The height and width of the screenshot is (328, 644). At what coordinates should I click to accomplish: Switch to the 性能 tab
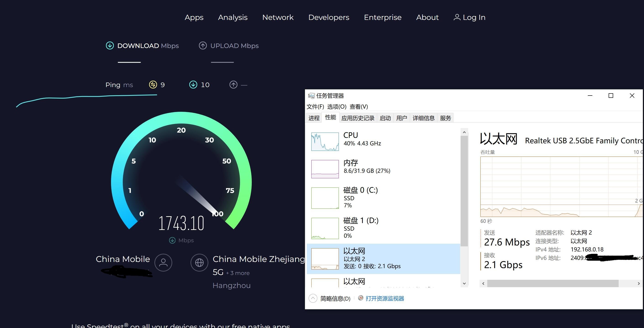(331, 117)
